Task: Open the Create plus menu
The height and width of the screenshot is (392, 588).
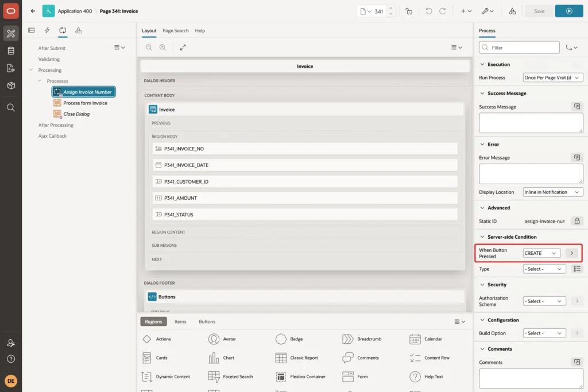Action: point(466,11)
